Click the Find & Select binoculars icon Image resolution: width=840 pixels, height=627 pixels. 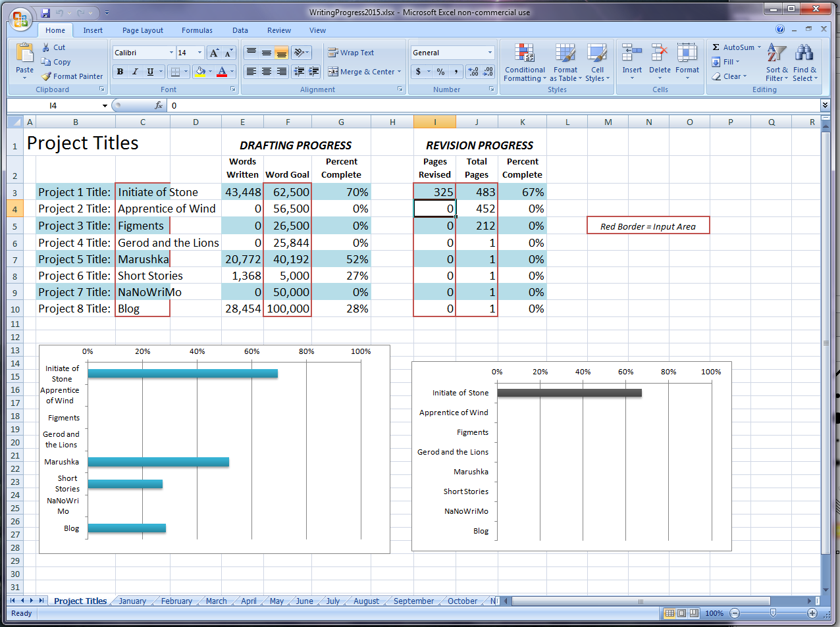804,53
